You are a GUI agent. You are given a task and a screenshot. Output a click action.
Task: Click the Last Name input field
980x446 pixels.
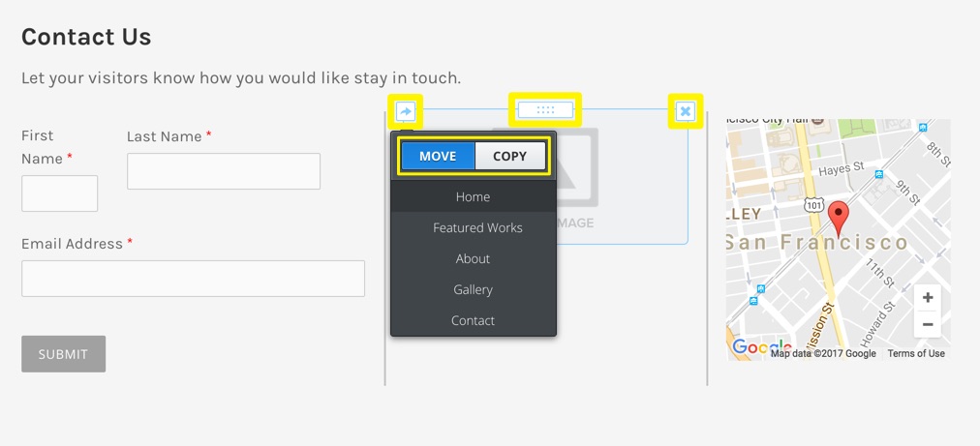coord(224,171)
